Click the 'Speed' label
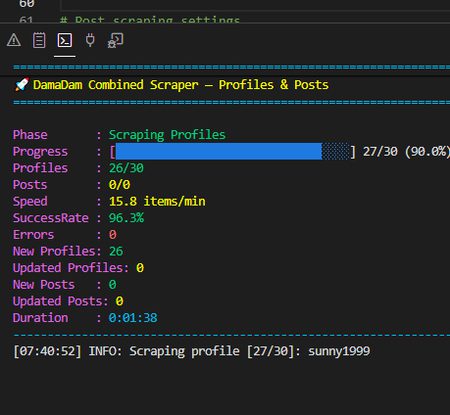Viewport: 450px width, 415px height. coord(30,202)
